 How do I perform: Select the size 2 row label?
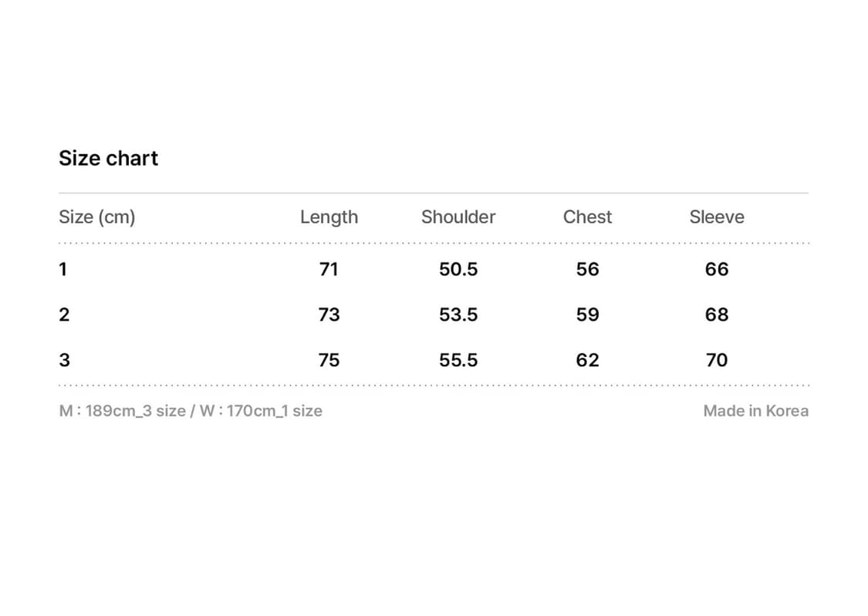point(64,315)
